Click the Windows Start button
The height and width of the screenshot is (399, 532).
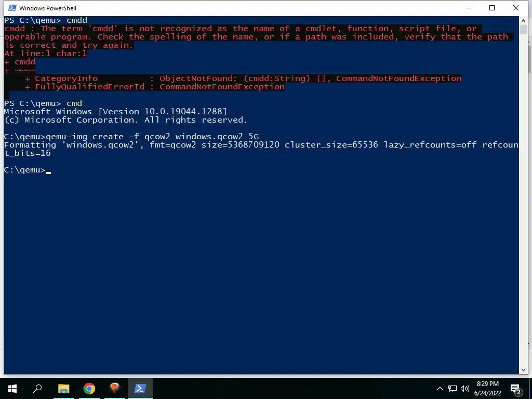tap(12, 389)
